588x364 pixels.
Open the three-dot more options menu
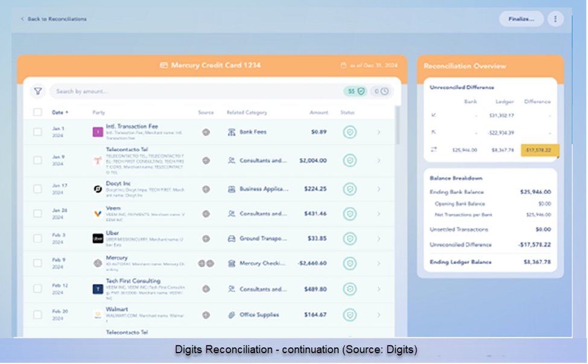(x=555, y=19)
